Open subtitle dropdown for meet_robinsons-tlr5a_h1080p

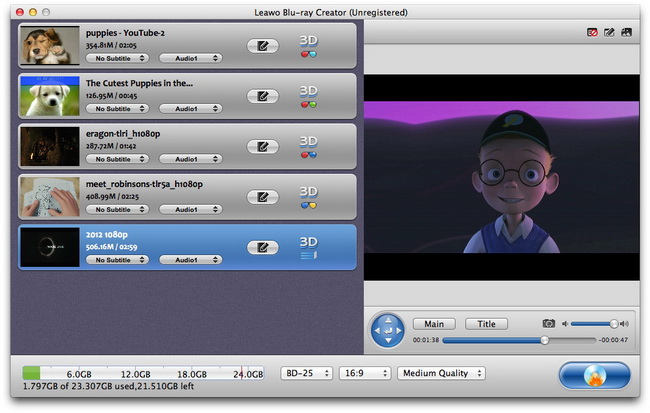point(117,210)
